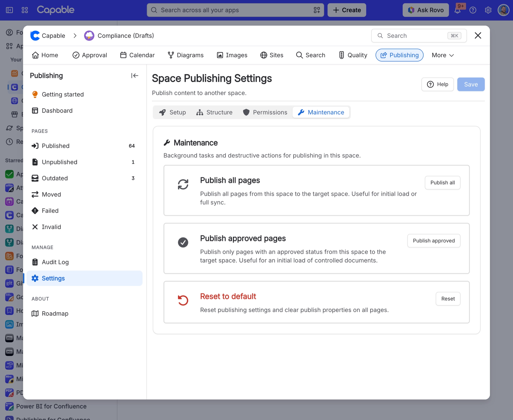Click the Reset button
Viewport: 513px width, 420px height.
448,299
